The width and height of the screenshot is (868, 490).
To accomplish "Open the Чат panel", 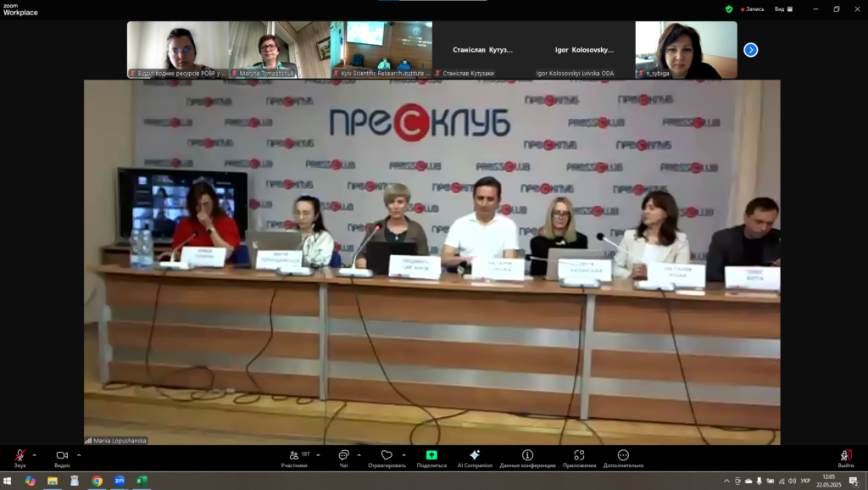I will point(344,458).
